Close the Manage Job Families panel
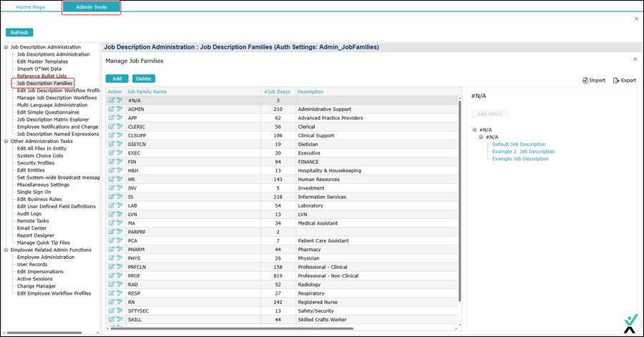Viewport: 644px width, 337px height. click(x=635, y=59)
